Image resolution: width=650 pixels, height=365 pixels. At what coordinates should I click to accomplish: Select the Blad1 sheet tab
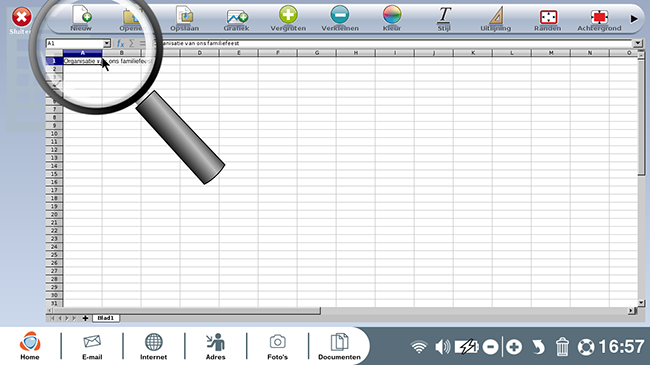[x=106, y=318]
